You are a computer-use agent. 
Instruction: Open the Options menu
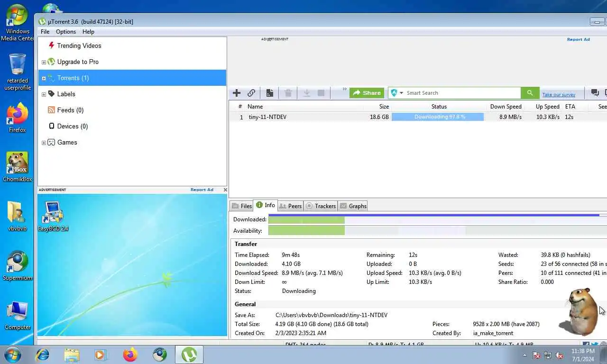[x=66, y=32]
